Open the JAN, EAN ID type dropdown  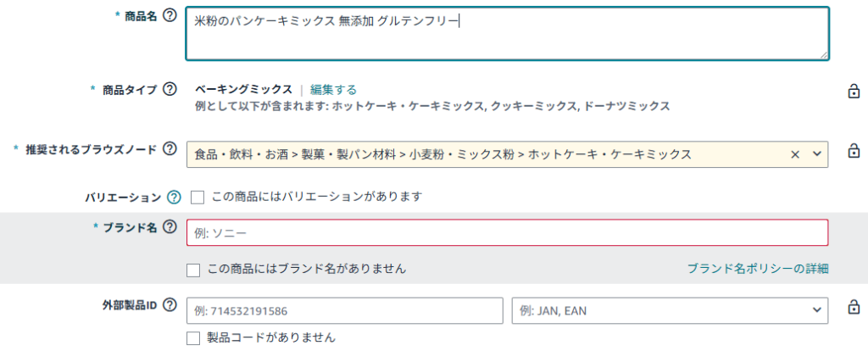(x=670, y=310)
